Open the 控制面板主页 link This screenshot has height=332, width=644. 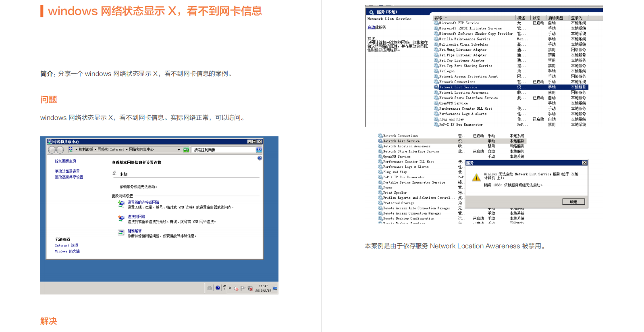tap(65, 161)
